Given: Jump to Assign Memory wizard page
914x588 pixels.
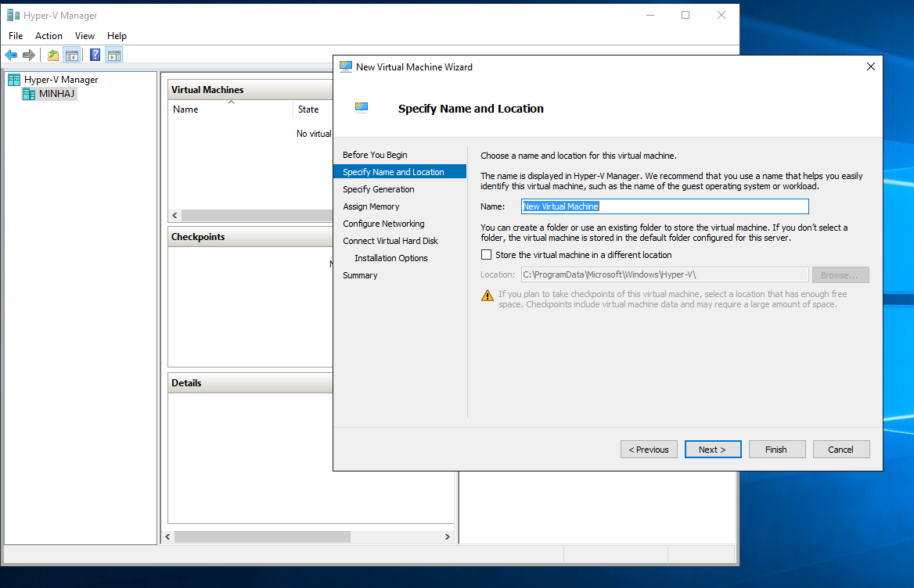Looking at the screenshot, I should point(371,206).
